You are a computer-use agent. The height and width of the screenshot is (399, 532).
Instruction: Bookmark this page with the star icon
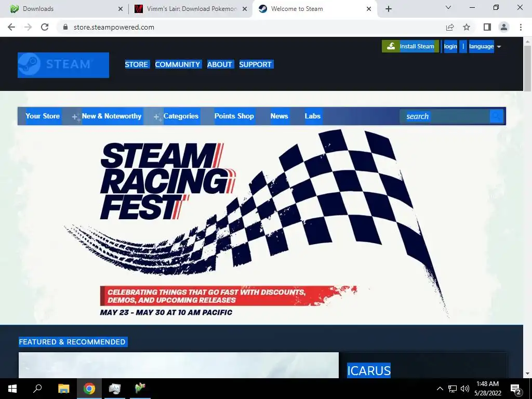point(467,27)
